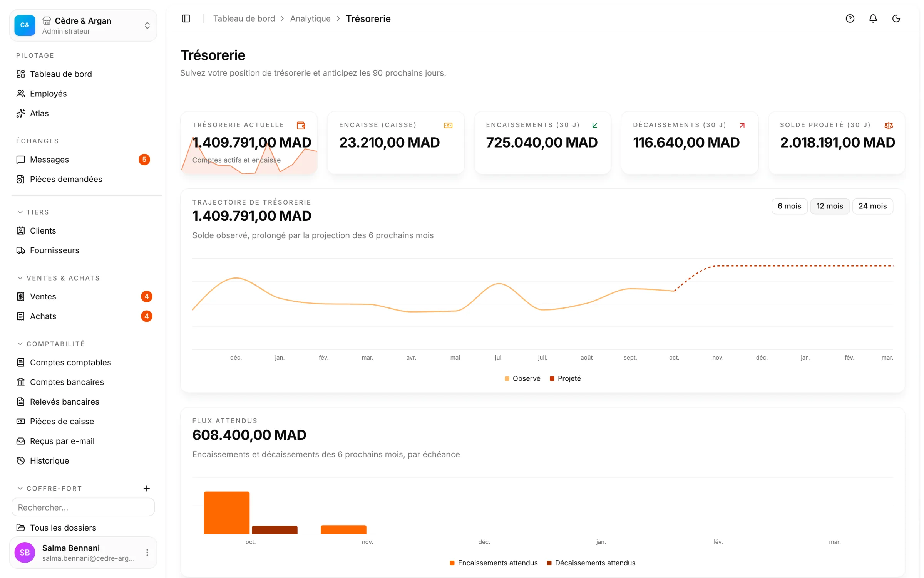Viewport: 924px width, 578px height.
Task: Open Salma Bennani user options menu
Action: tap(147, 553)
